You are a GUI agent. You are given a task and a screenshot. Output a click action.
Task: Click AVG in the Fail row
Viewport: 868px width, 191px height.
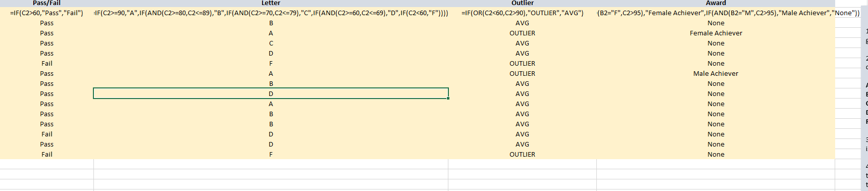point(522,134)
